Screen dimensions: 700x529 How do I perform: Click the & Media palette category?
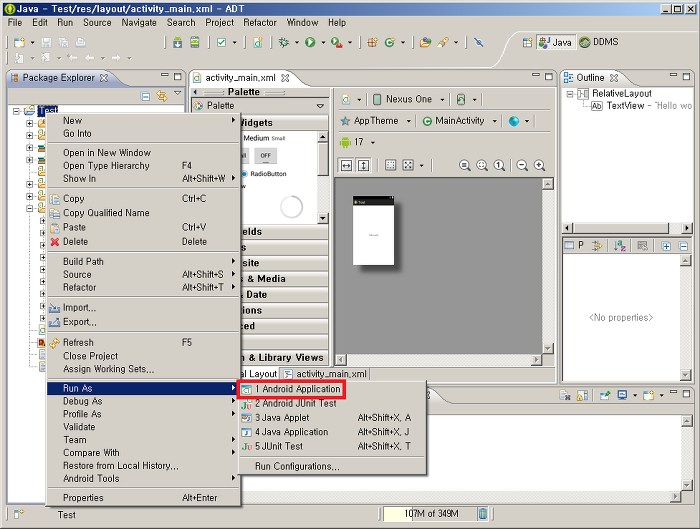coord(284,279)
